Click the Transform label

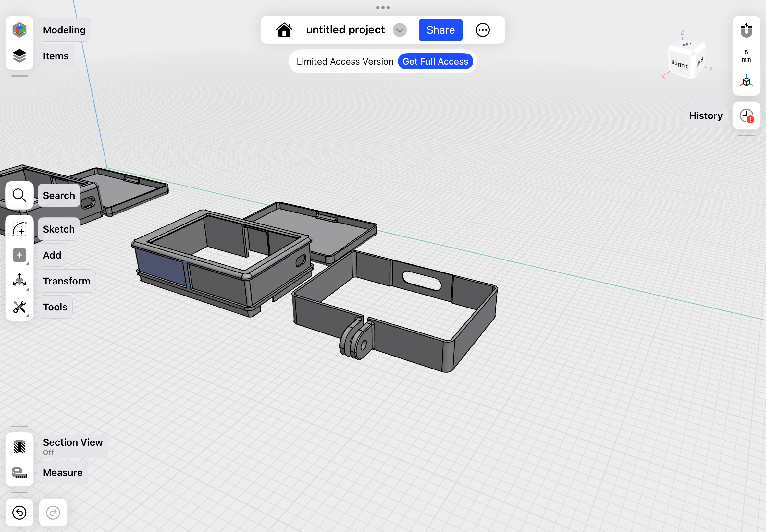pyautogui.click(x=67, y=281)
